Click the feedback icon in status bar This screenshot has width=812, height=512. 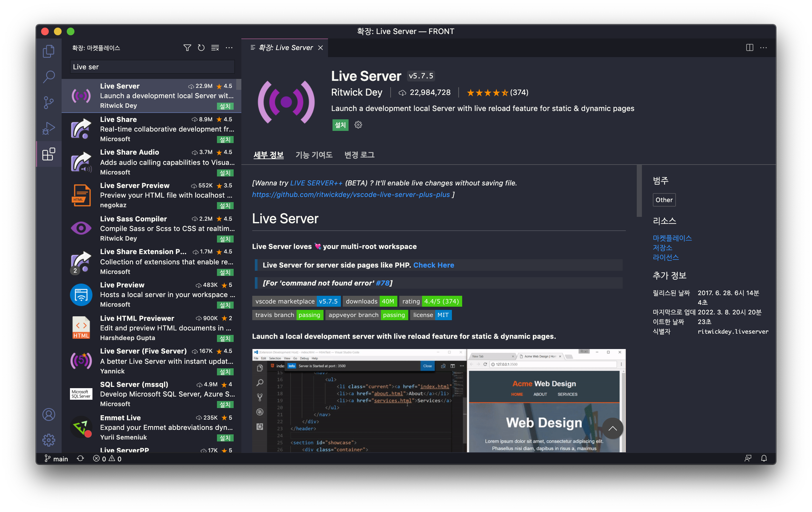748,458
